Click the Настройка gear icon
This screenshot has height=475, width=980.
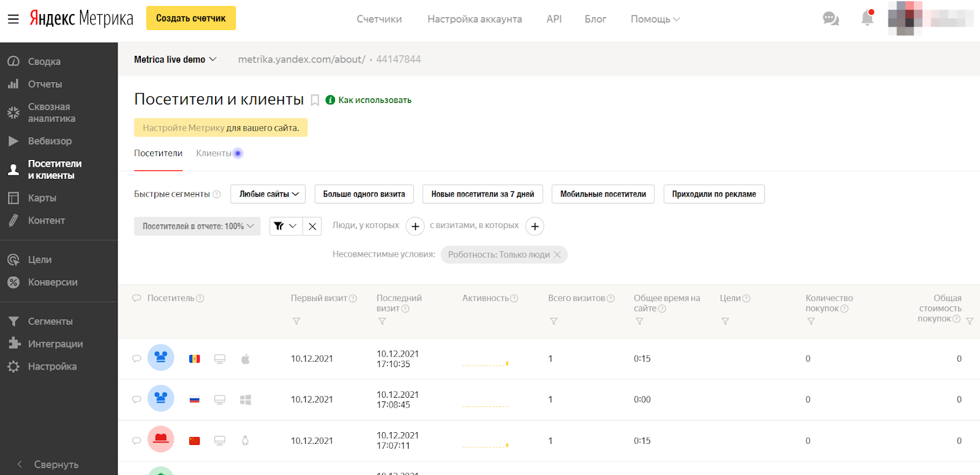pos(13,367)
